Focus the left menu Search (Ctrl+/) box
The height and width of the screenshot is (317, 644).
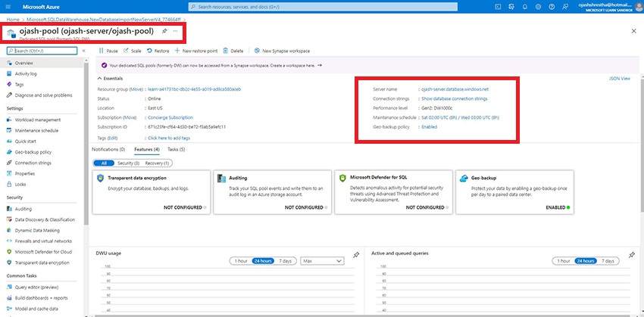point(42,51)
